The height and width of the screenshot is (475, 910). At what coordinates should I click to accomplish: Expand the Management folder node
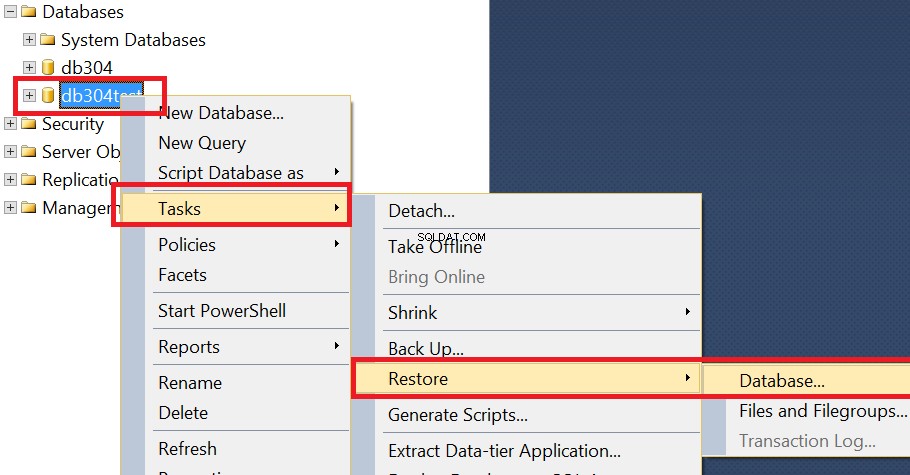coord(10,207)
